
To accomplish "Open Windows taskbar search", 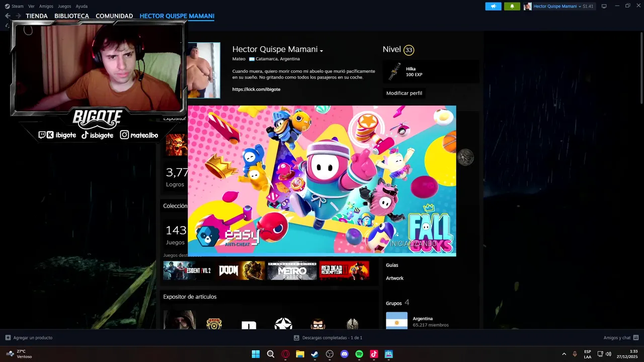I will 271,354.
